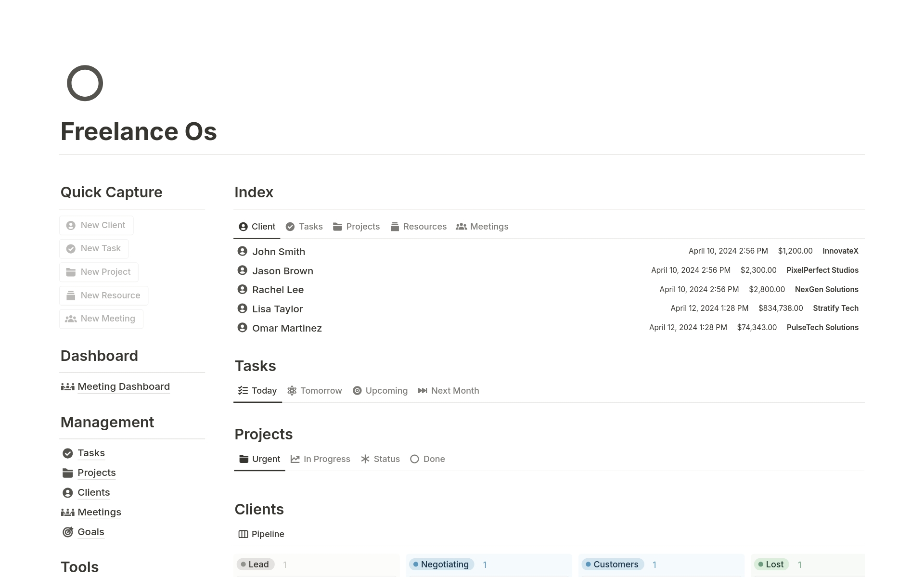The width and height of the screenshot is (924, 577).
Task: Open the Resources tab in Index
Action: (419, 227)
